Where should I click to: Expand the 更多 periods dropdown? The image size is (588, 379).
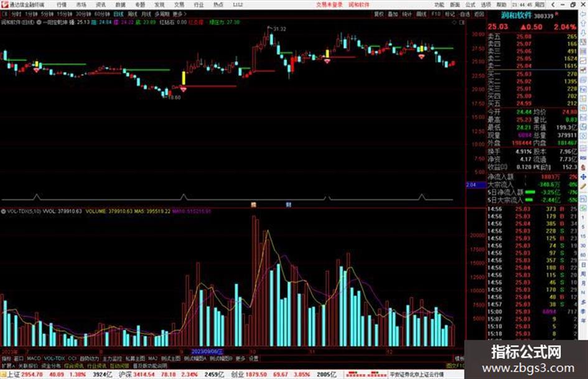point(179,14)
